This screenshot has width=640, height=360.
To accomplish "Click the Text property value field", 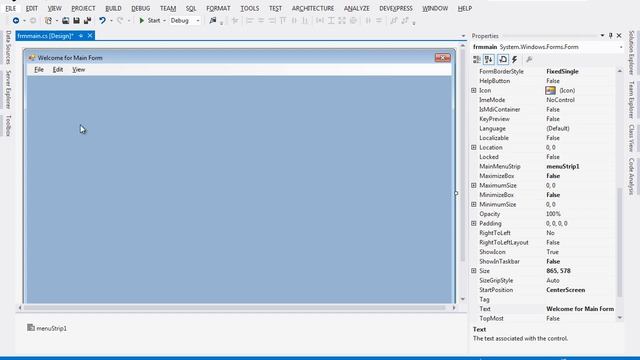I will (x=580, y=309).
